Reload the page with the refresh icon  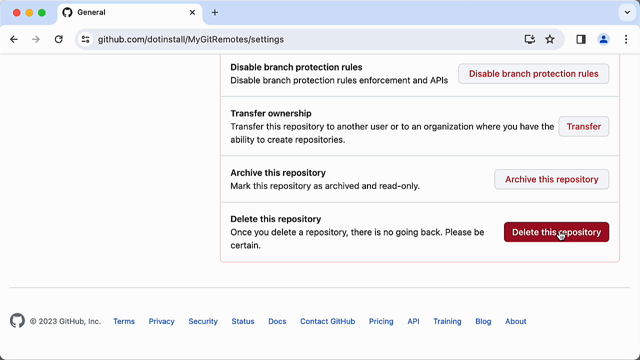point(59,40)
